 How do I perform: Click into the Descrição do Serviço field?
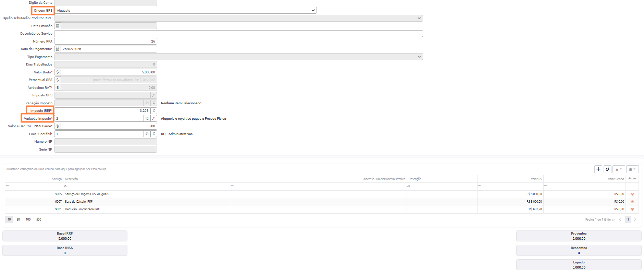coord(238,34)
